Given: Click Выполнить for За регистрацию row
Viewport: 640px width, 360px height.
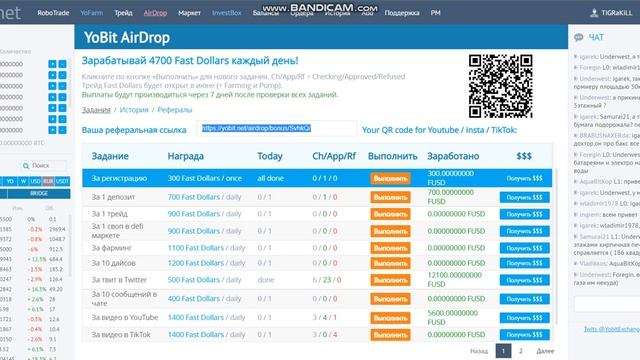Looking at the screenshot, I should click(x=390, y=179).
